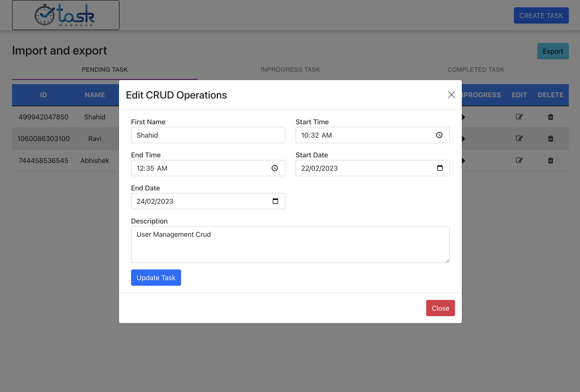Click the edit icon for the Ravi row
The image size is (580, 392).
(519, 138)
